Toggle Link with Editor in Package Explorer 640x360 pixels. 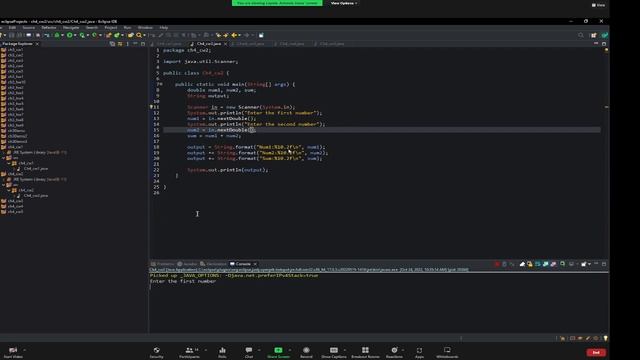pos(120,44)
